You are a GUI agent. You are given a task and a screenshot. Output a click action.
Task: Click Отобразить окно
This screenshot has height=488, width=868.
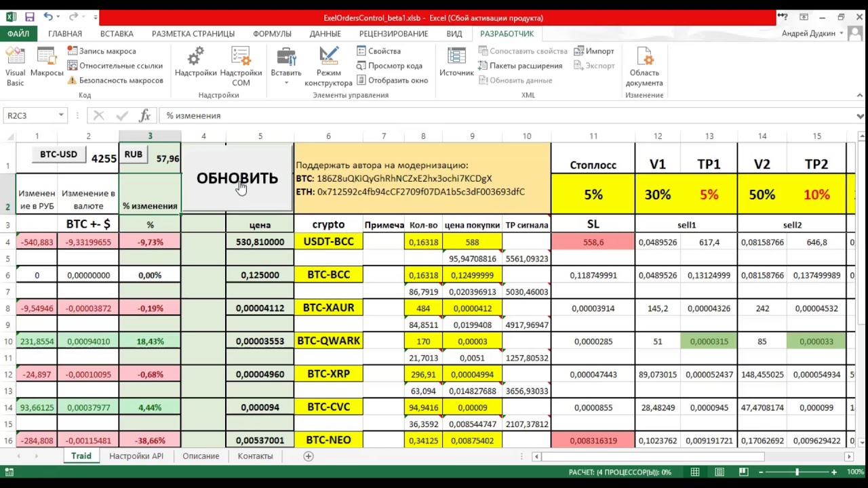click(x=392, y=80)
